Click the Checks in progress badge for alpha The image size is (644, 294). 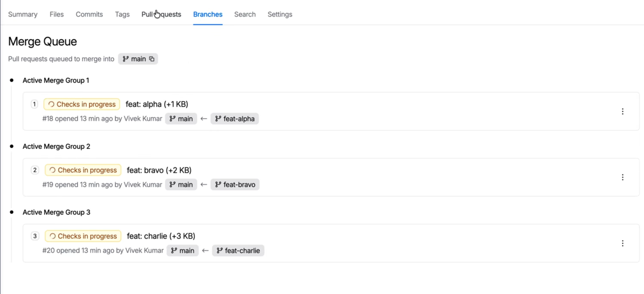point(82,104)
